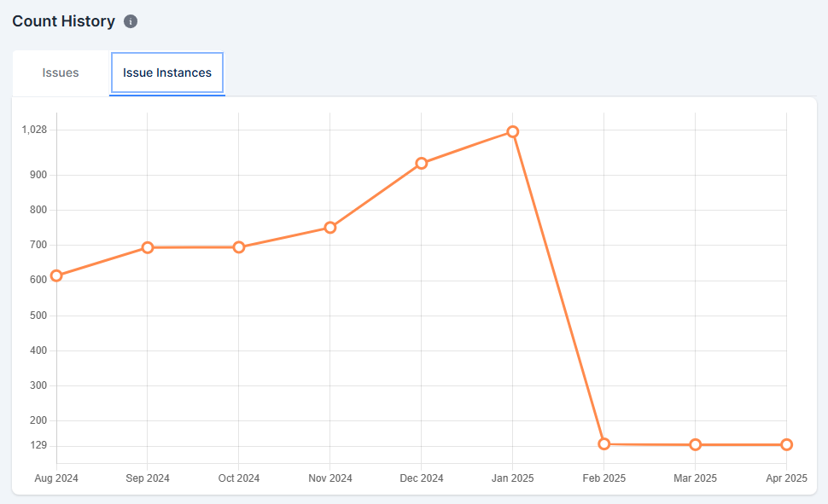Select the Sep 2024 data point marker

[148, 247]
